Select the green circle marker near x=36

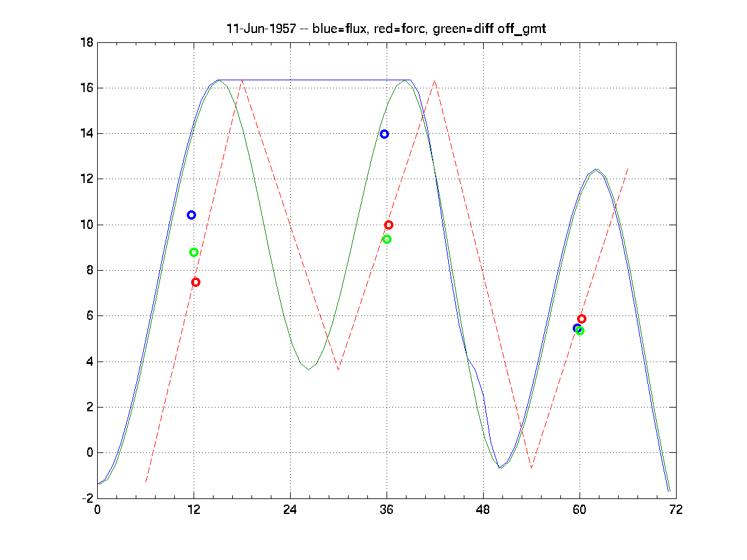(x=387, y=239)
